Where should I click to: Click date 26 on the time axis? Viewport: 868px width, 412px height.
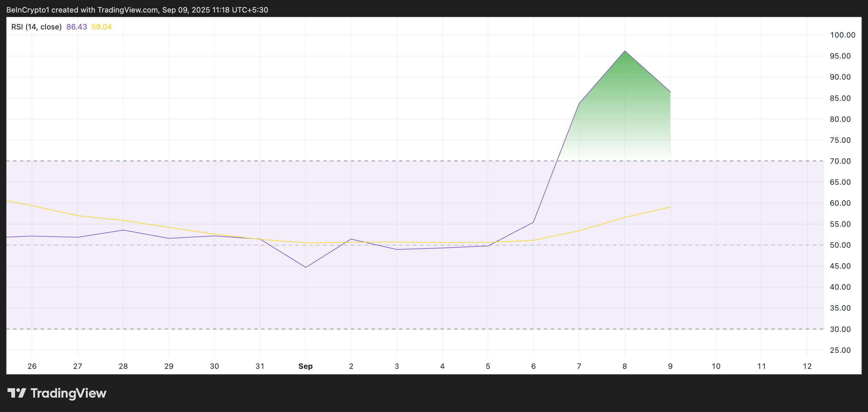tap(32, 366)
